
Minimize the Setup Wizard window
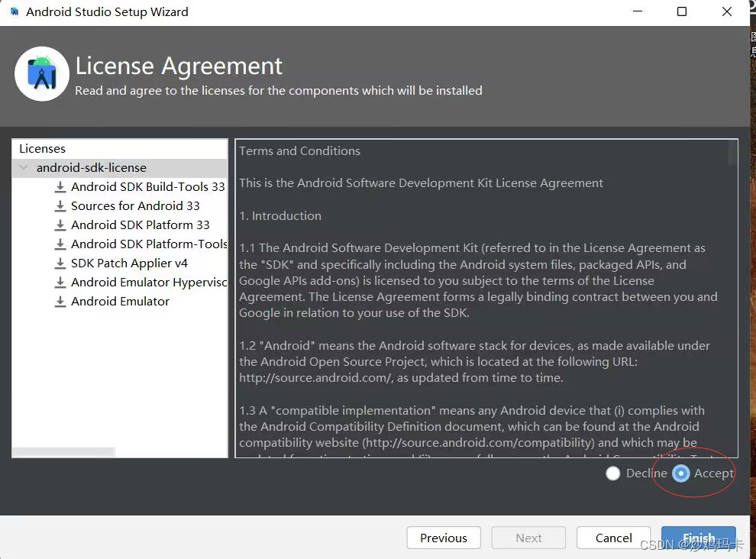tap(638, 11)
